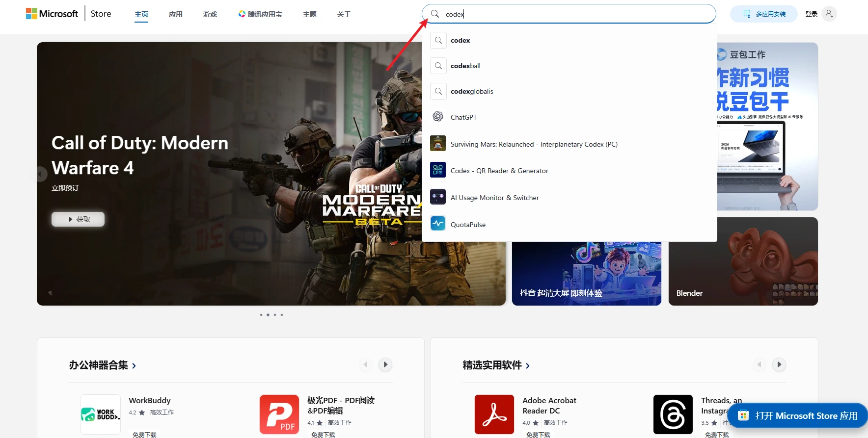Click the Threads app icon
The height and width of the screenshot is (438, 868).
673,414
